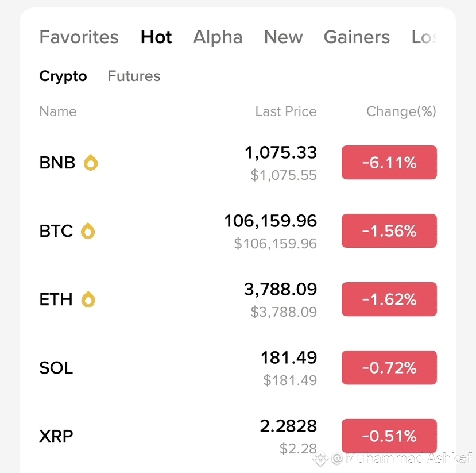Image resolution: width=476 pixels, height=473 pixels.
Task: Click the hot flame icon beside BTC
Action: click(x=88, y=231)
